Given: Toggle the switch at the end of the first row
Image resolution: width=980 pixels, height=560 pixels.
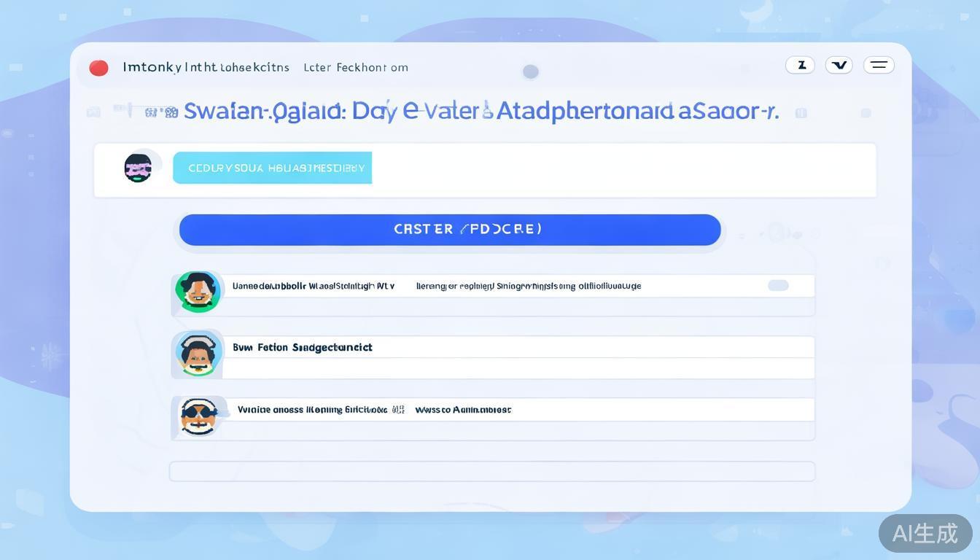Looking at the screenshot, I should coord(777,285).
